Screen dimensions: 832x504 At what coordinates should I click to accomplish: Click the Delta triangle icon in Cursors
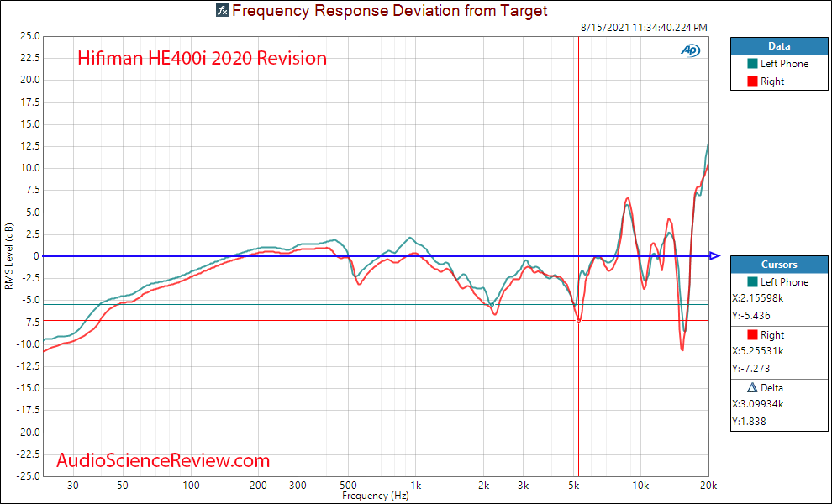click(x=752, y=388)
